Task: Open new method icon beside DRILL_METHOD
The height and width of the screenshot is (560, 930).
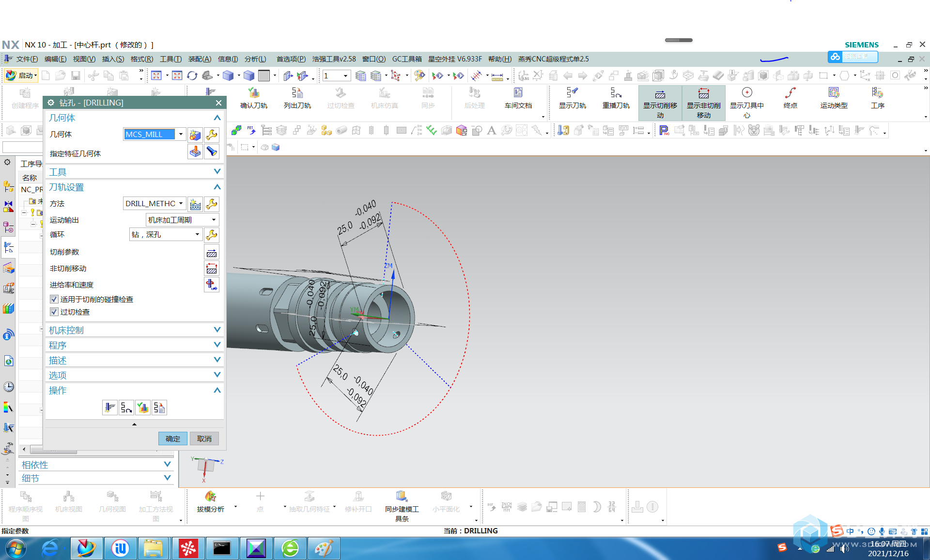Action: 195,204
